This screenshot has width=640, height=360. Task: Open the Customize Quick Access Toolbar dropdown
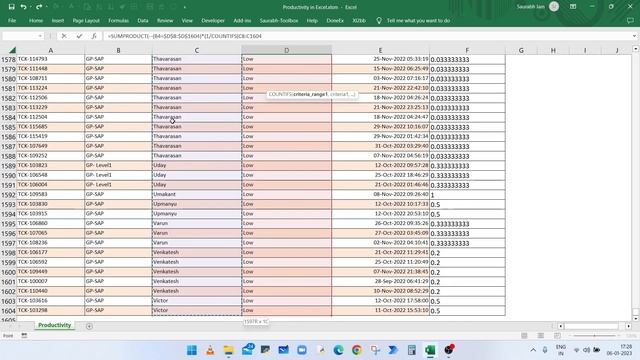(185, 7)
